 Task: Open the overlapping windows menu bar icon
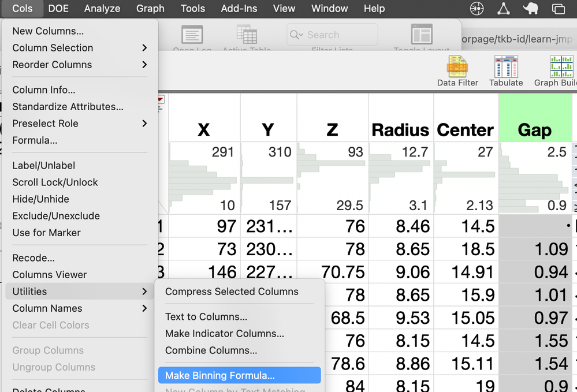(x=558, y=9)
